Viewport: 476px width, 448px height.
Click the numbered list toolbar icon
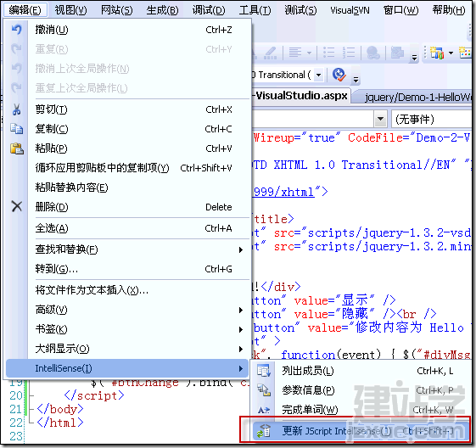click(349, 53)
